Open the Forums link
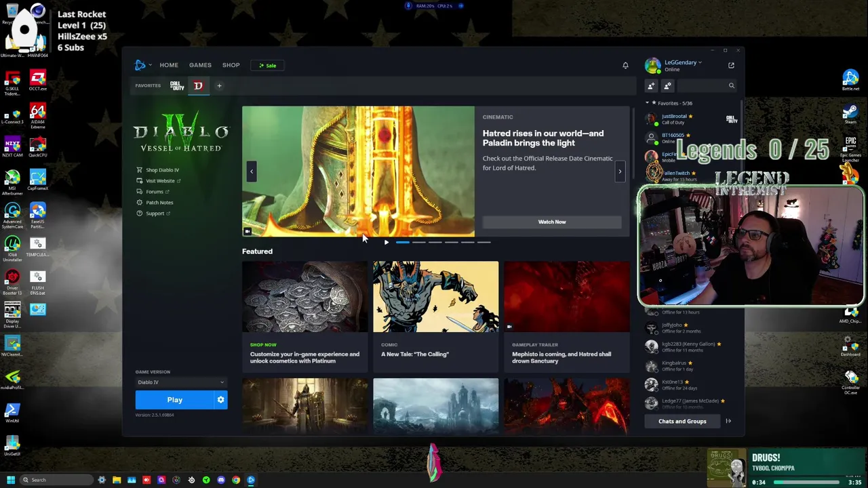 point(153,192)
